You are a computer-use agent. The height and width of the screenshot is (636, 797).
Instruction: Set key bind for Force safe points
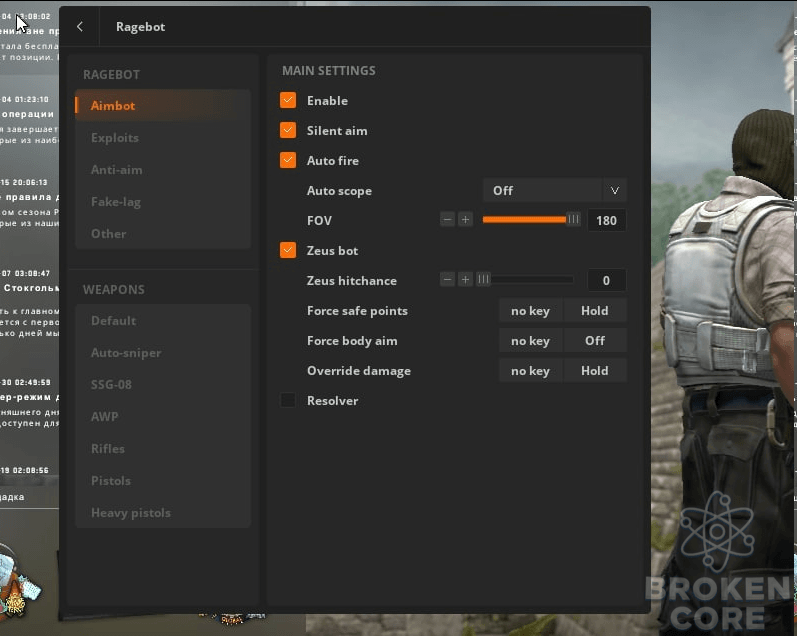(531, 311)
